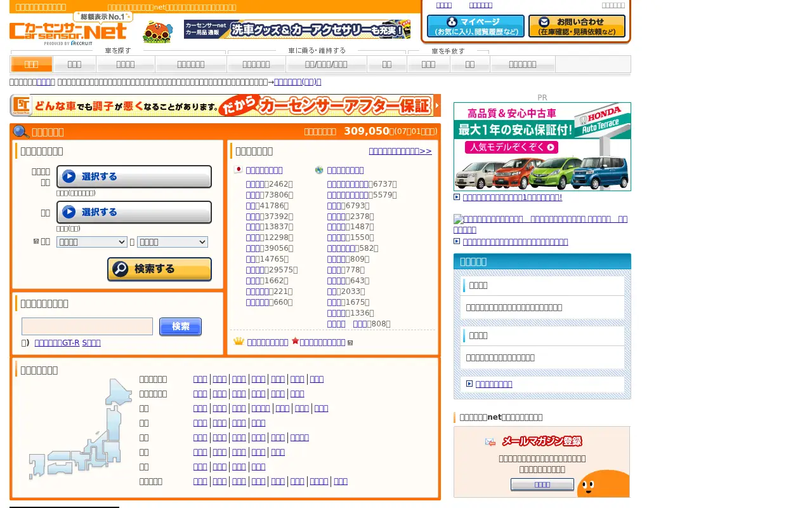This screenshot has width=812, height=508.
Task: Click the small help icon after the red-star link
Action: point(350,343)
